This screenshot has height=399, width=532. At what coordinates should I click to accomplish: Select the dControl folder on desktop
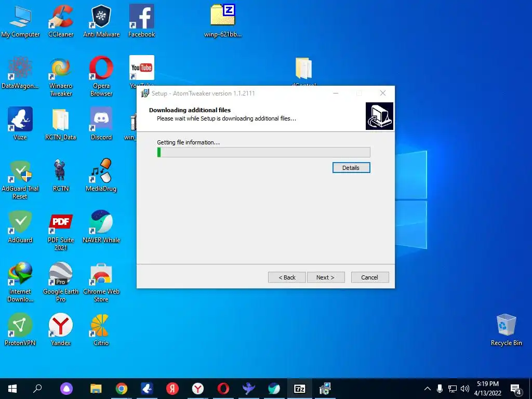[x=303, y=71]
